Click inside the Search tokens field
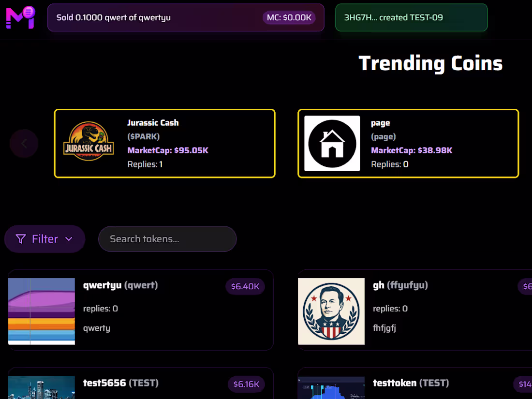The width and height of the screenshot is (532, 399). (167, 238)
